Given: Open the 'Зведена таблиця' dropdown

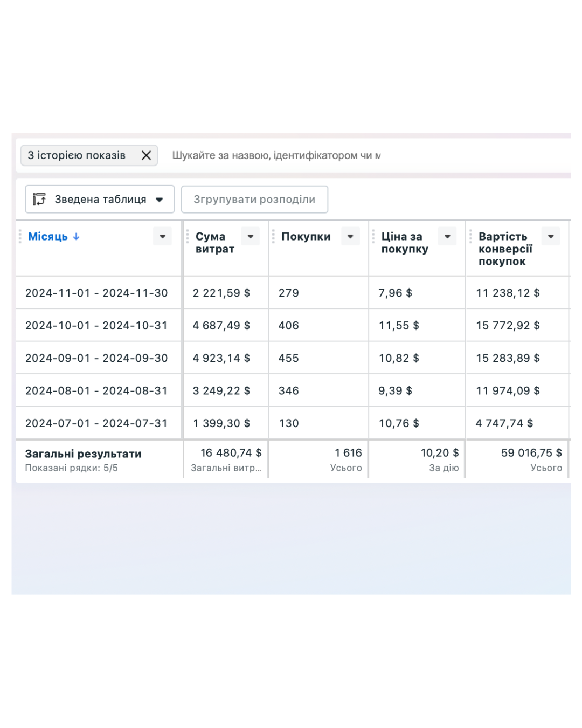Looking at the screenshot, I should pos(100,200).
